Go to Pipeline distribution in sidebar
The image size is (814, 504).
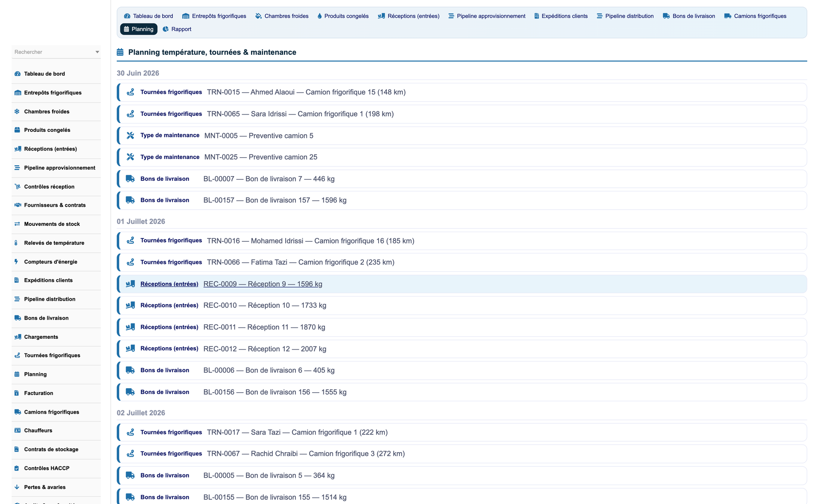[56, 299]
